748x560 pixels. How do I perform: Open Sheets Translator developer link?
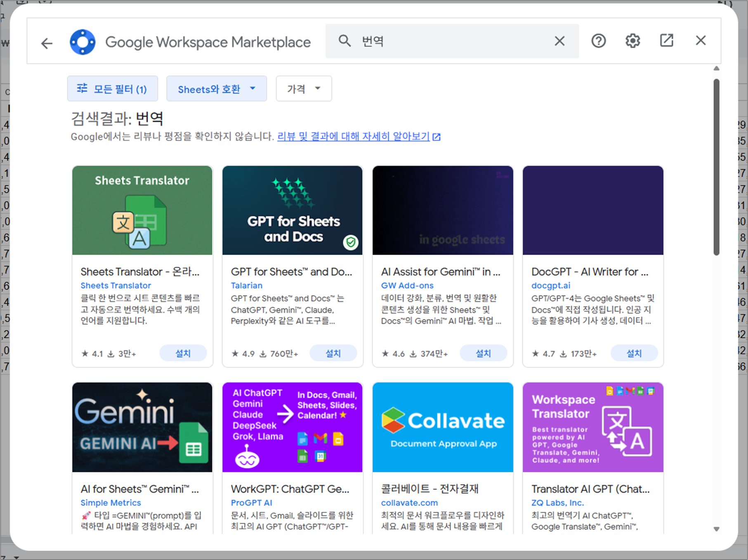[x=116, y=285]
